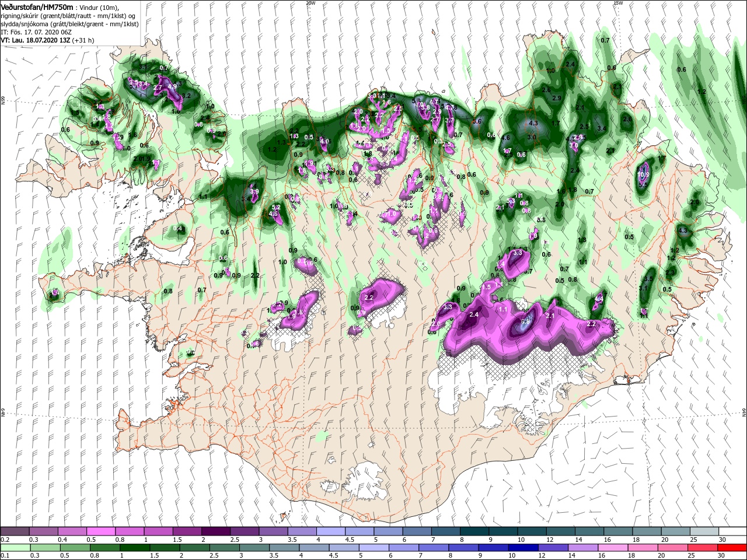Click the 64N latitude label on right edge

744,412
